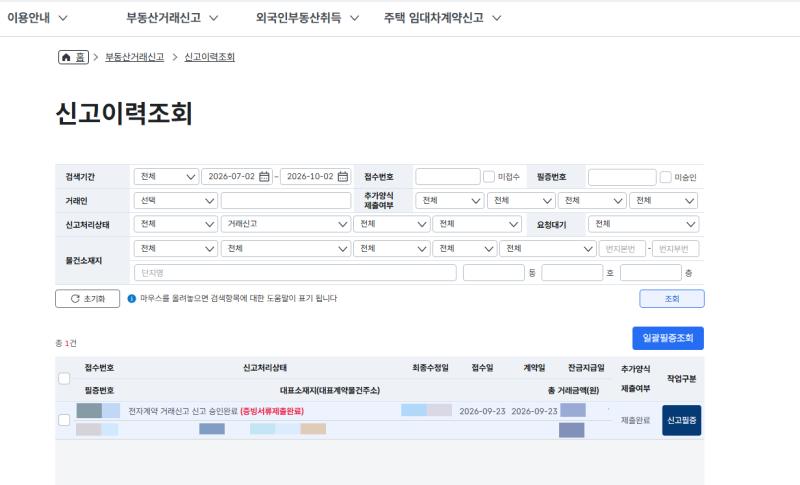Viewport: 800px width, 485px height.
Task: Expand the 검색기간 전체 dropdown
Action: pos(166,176)
